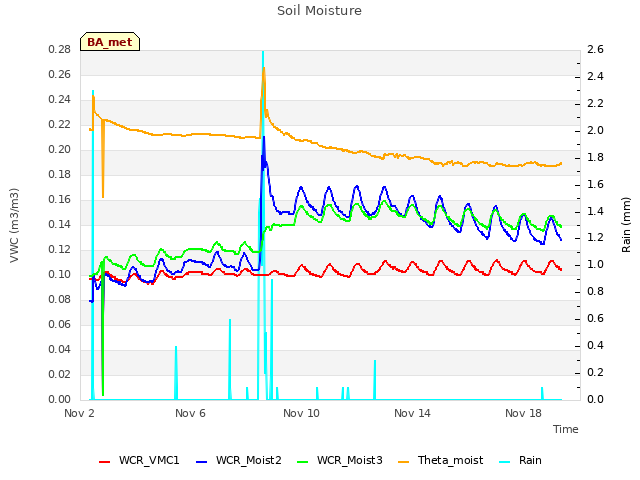
Task: Click the 0.14 VWC axis value
Action: click(60, 224)
